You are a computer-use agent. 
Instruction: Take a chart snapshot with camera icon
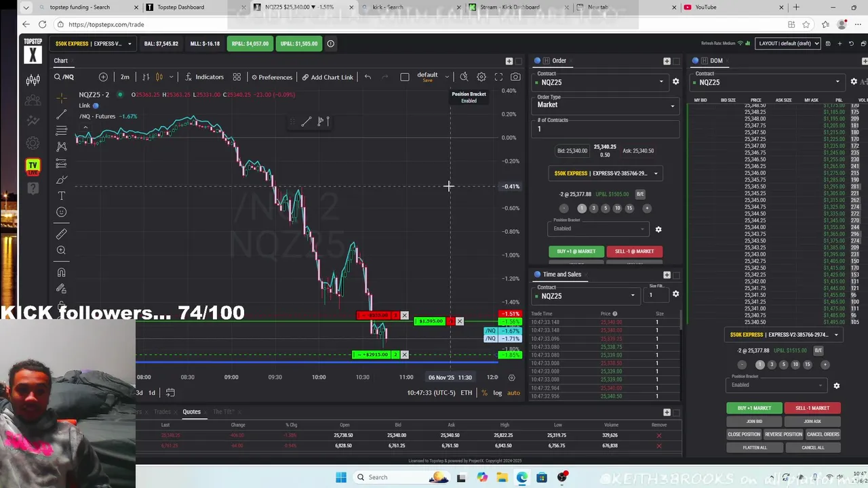[x=515, y=77]
